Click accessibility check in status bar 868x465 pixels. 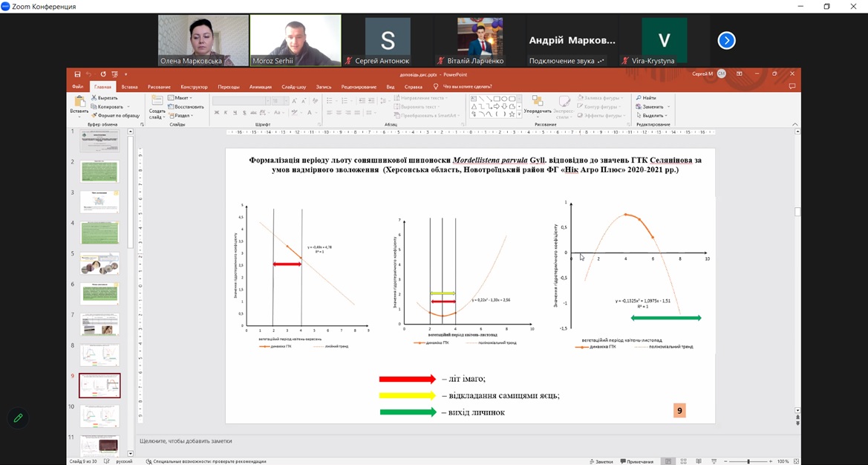pos(206,461)
